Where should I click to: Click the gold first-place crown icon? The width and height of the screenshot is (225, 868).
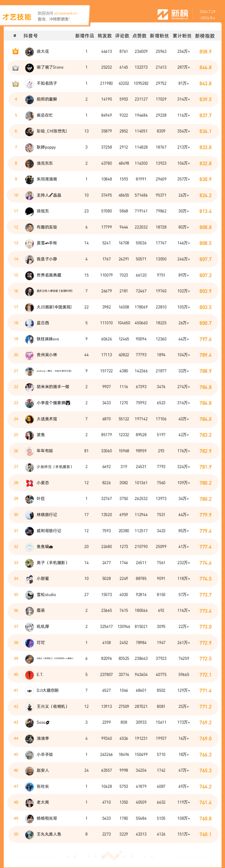pyautogui.click(x=15, y=51)
